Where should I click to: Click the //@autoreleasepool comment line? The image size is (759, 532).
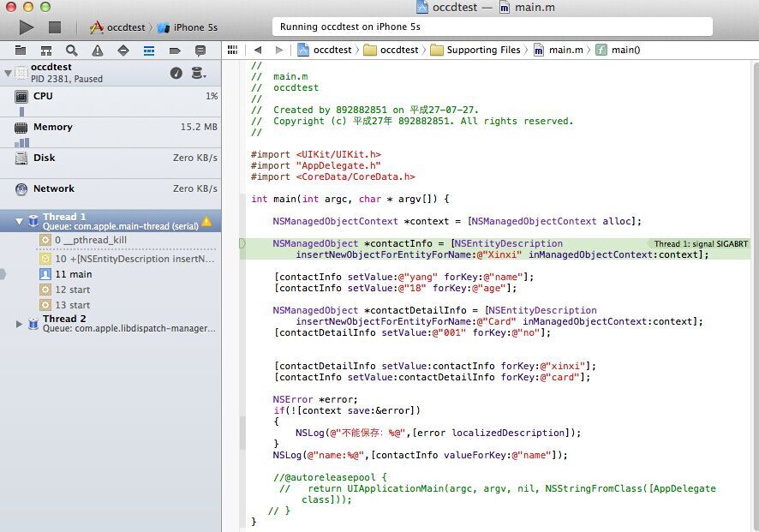[x=330, y=477]
